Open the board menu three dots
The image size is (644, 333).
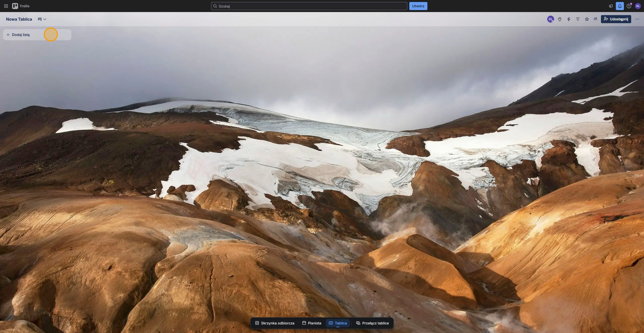(x=637, y=19)
